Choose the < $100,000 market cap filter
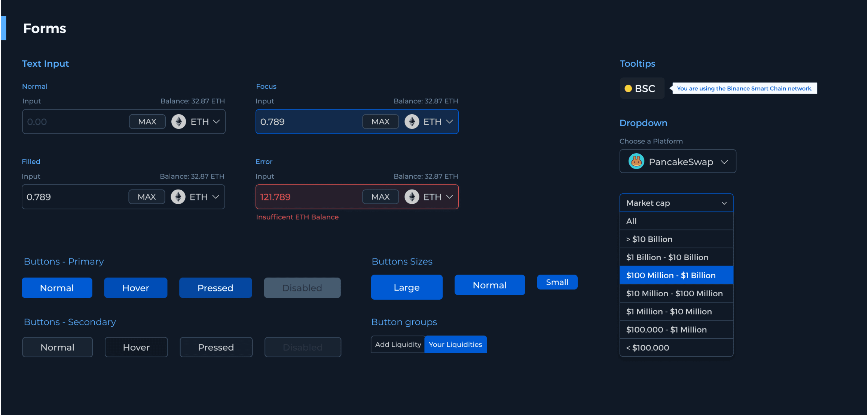The height and width of the screenshot is (415, 868). [676, 347]
